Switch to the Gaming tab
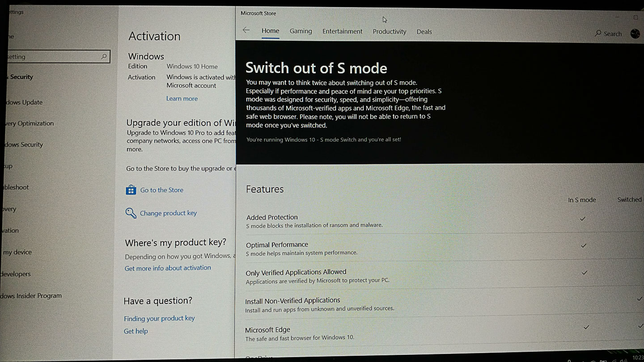644x362 pixels. [x=301, y=31]
